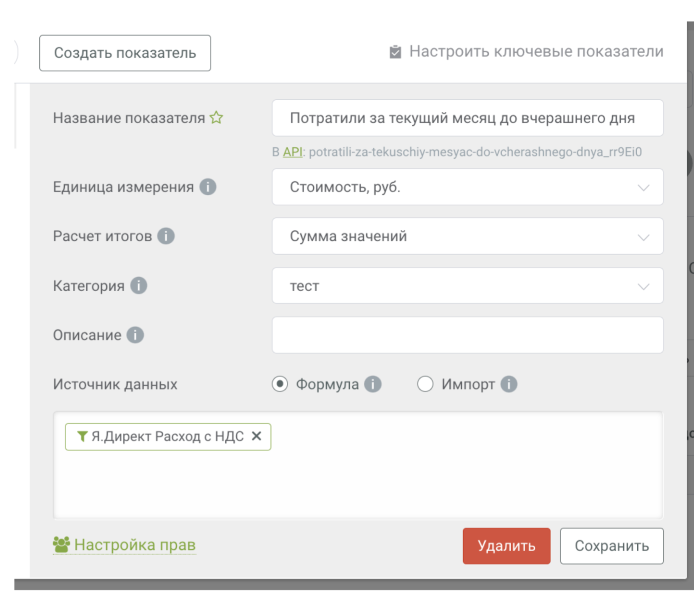This screenshot has width=700, height=599.
Task: Click info icon next to Категория
Action: pos(139,285)
